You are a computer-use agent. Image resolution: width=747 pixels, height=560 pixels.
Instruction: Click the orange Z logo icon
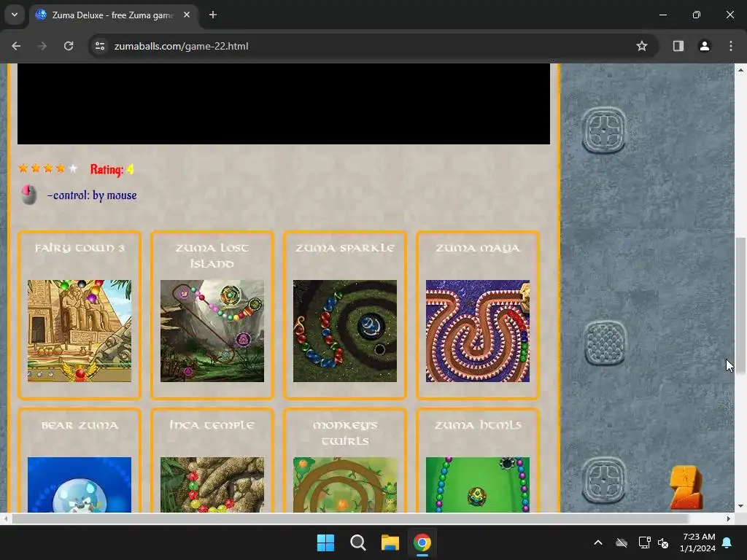click(686, 488)
